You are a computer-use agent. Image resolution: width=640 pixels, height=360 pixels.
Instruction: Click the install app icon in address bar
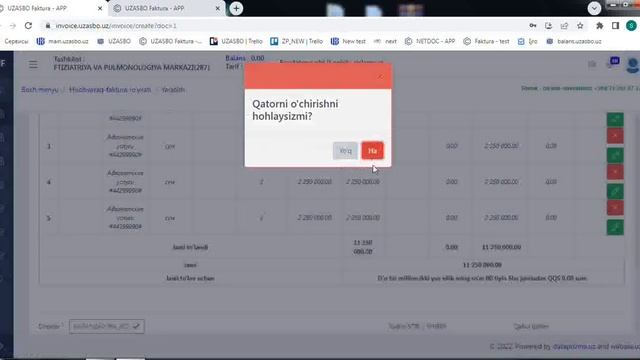pos(549,26)
